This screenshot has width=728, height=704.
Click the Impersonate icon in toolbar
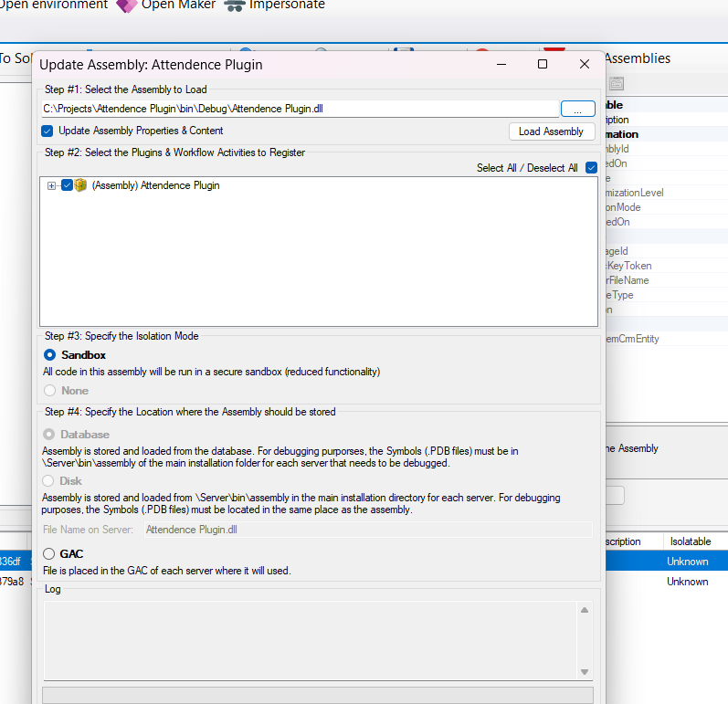(236, 5)
